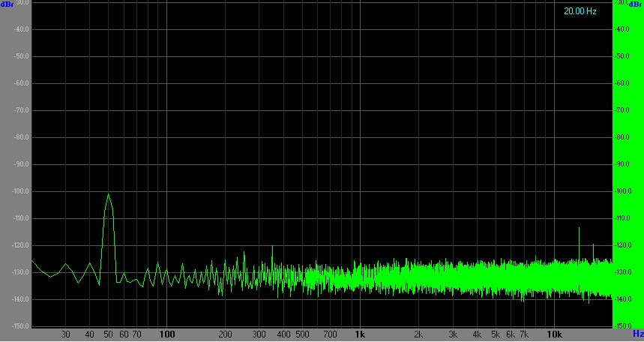
Task: Click the 50 tick label on frequency axis
Action: tap(109, 334)
